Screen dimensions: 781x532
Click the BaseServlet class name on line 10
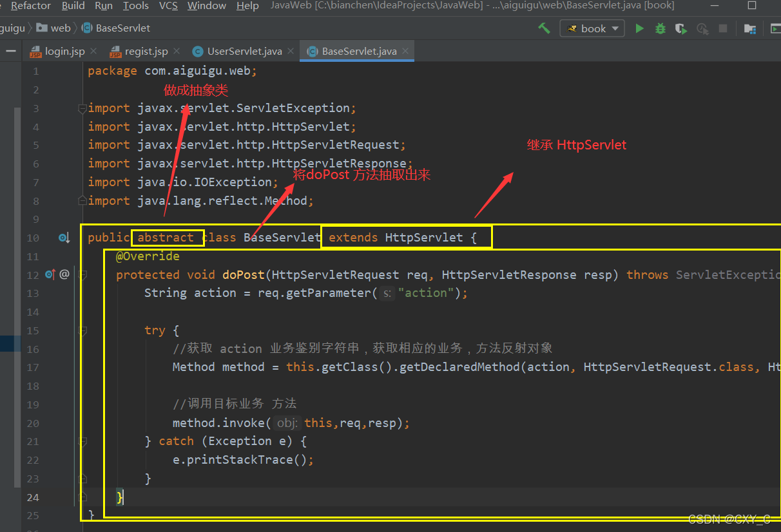(x=282, y=238)
